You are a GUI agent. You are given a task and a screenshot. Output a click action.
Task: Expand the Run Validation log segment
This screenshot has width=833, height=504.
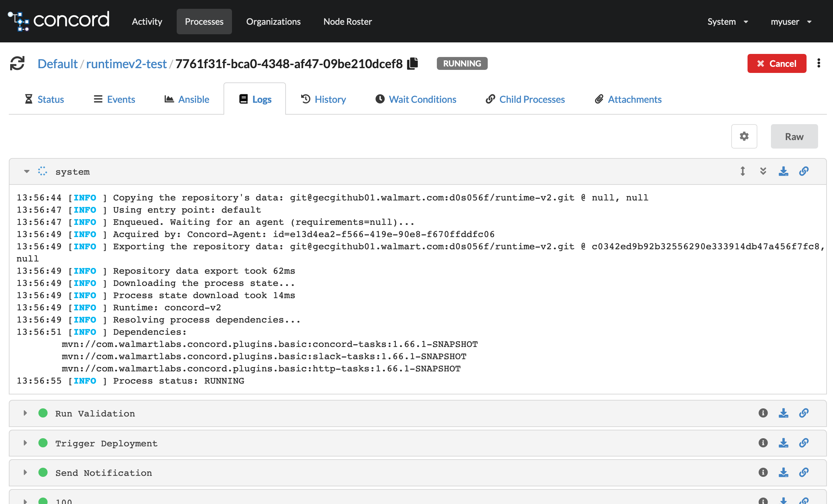pyautogui.click(x=25, y=413)
